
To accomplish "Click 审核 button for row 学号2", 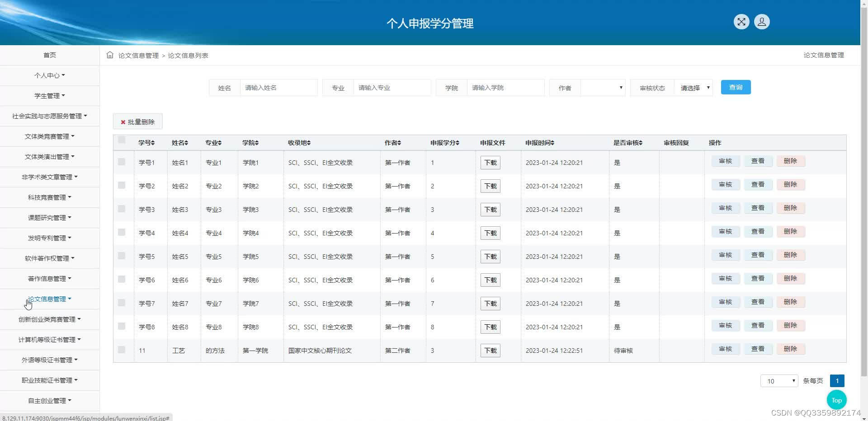I will click(726, 184).
